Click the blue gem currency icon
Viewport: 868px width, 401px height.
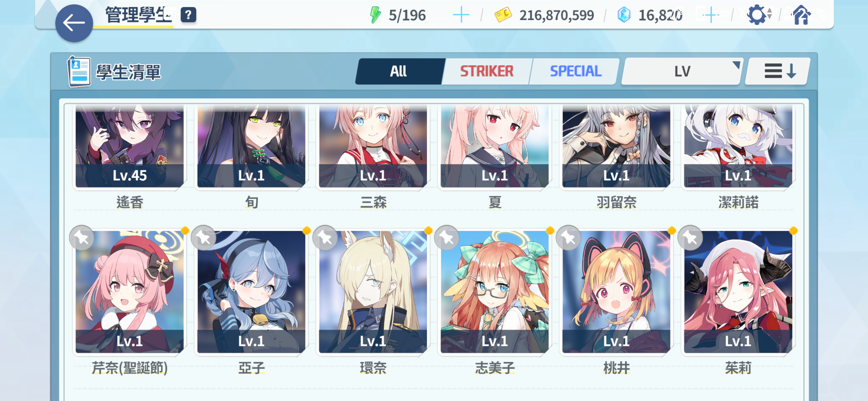[624, 15]
